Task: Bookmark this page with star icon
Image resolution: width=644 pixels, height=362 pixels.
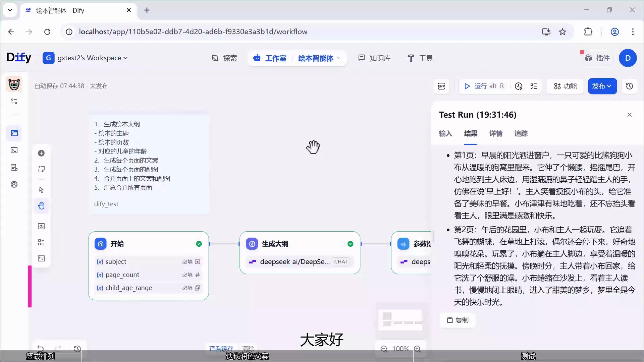Action: click(562, 32)
